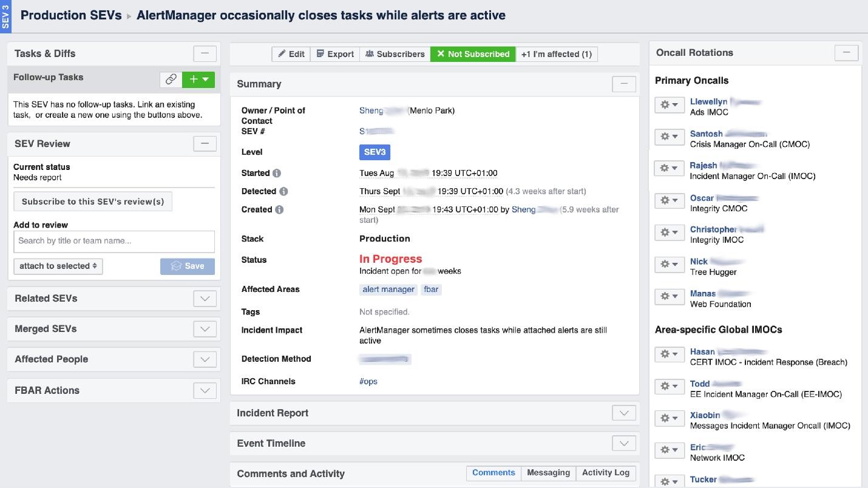This screenshot has height=488, width=868.
Task: Click the info icon next to Started
Action: (x=277, y=174)
